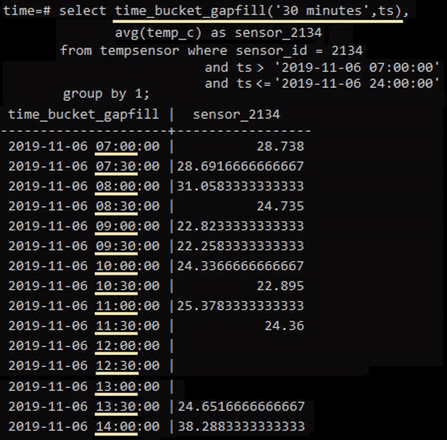
Task: Click the value 24.6516666666667
Action: tap(241, 407)
